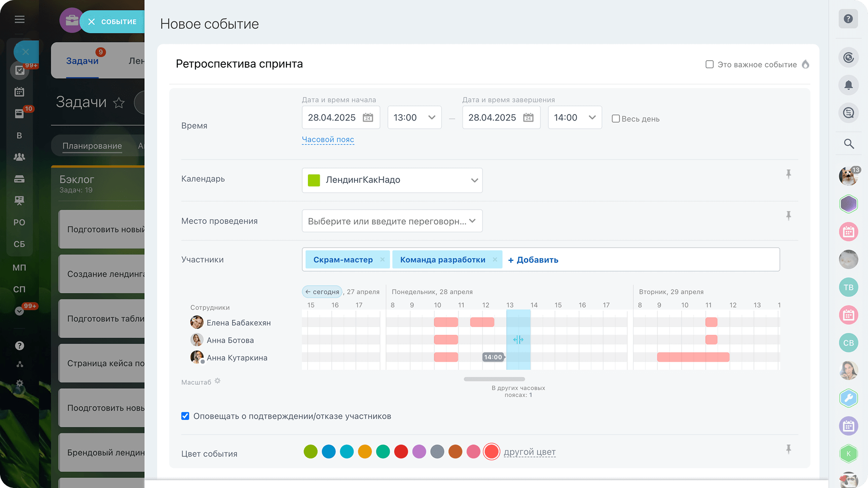This screenshot has width=868, height=488.
Task: Remove the Scrum-master participant tag
Action: tap(382, 260)
